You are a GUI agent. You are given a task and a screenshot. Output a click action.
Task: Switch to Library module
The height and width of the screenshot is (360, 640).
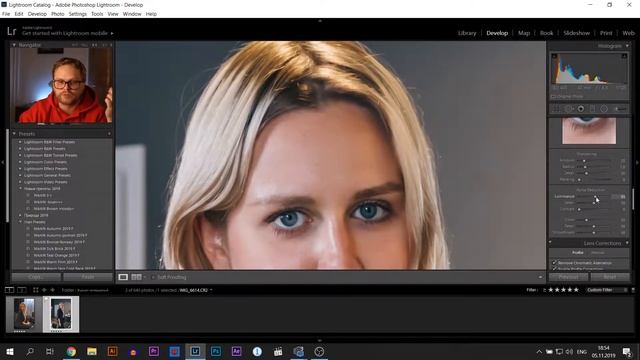tap(467, 33)
